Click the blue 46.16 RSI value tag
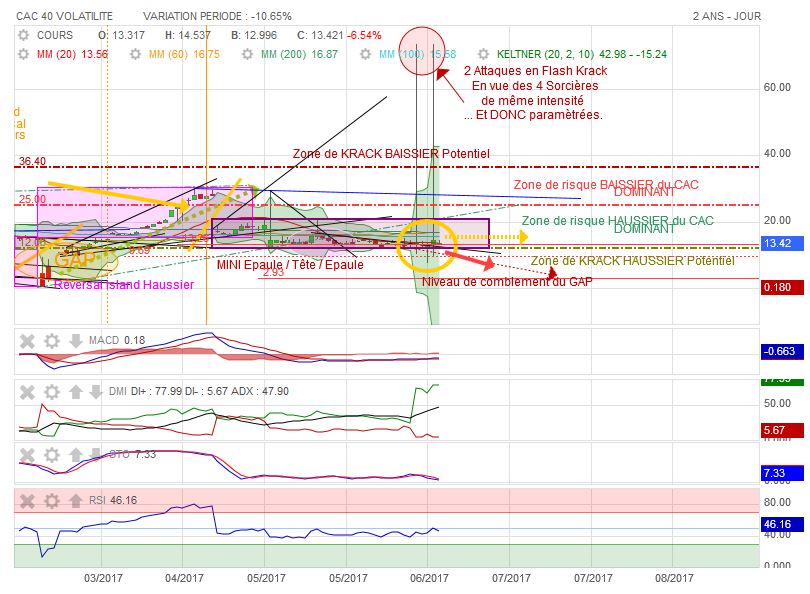This screenshot has height=594, width=810. [x=782, y=524]
